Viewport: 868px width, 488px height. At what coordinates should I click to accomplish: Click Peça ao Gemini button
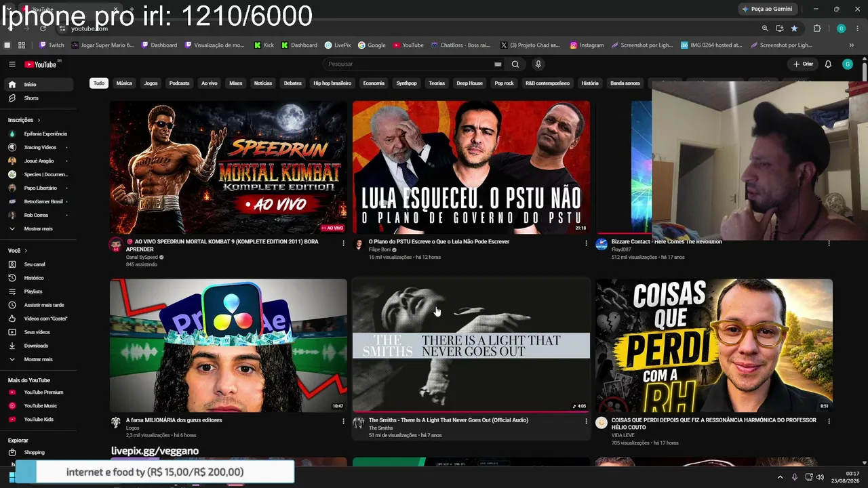768,9
